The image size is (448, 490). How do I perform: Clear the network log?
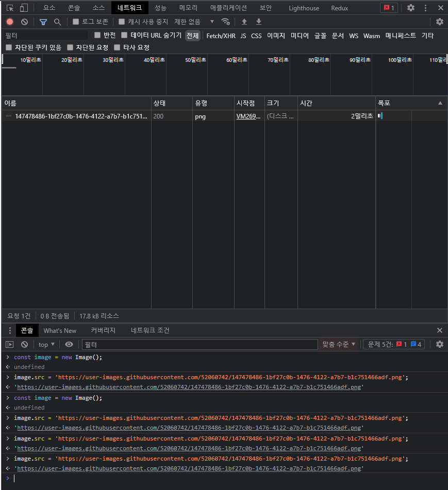tap(24, 22)
